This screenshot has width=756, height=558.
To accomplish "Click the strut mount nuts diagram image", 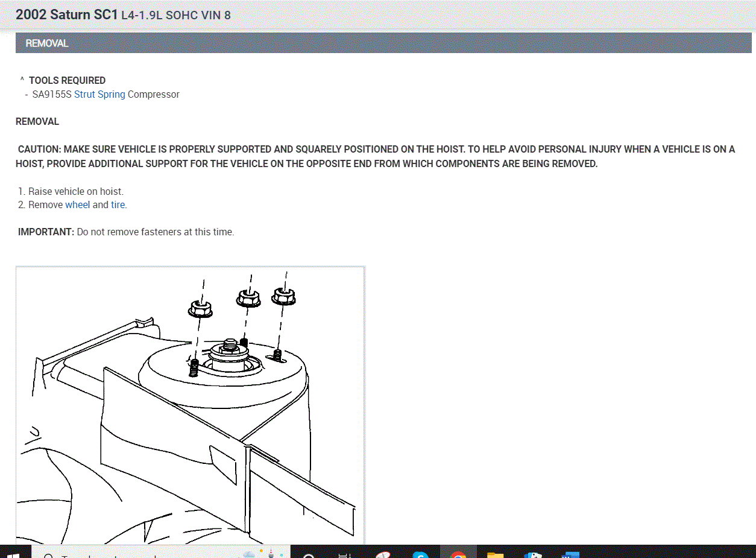I will 190,405.
